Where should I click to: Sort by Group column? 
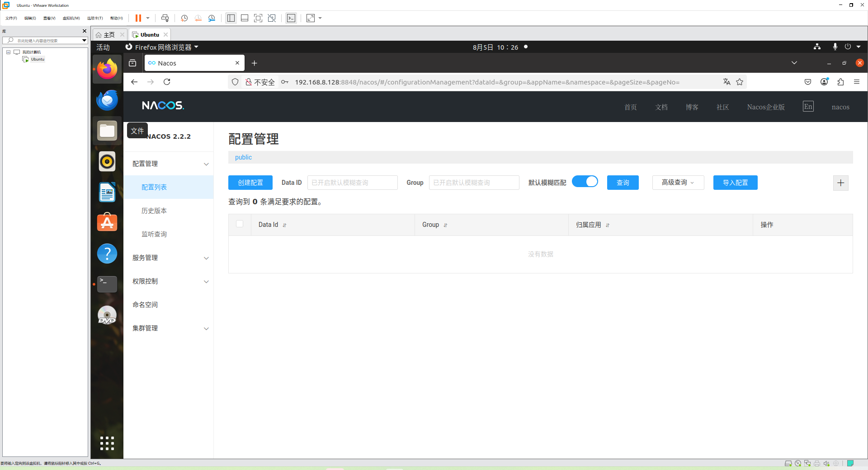tap(445, 225)
